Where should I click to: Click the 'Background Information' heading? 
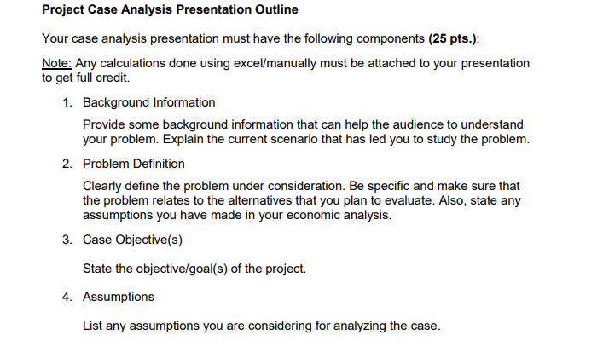pyautogui.click(x=148, y=102)
